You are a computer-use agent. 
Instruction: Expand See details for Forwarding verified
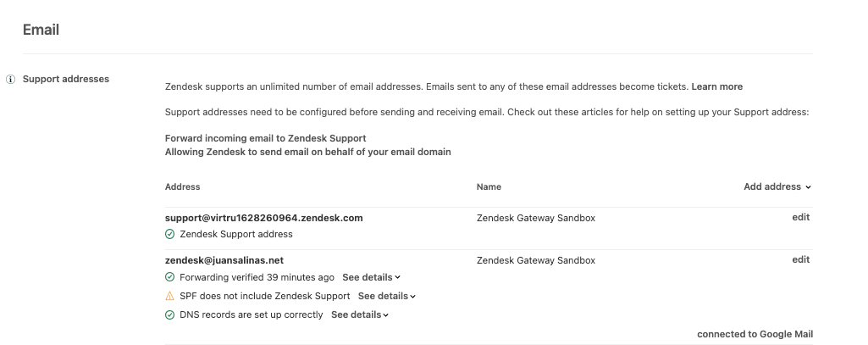371,277
